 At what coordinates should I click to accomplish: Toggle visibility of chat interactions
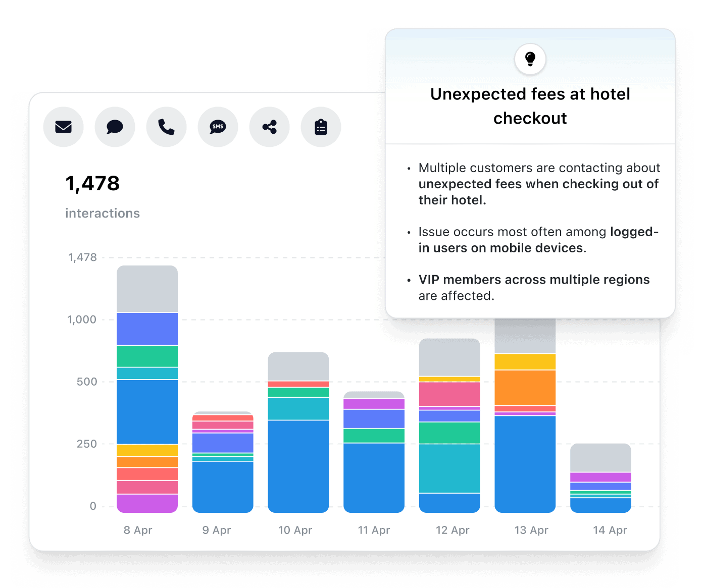point(115,127)
